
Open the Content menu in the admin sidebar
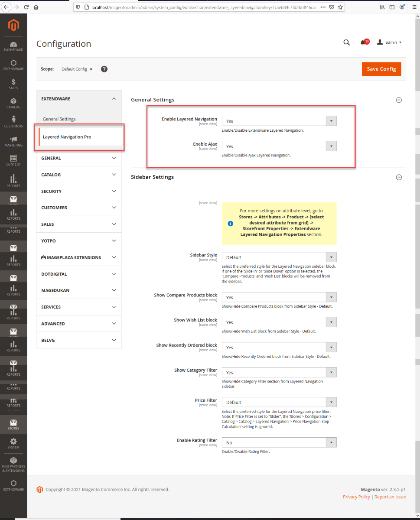(13, 160)
